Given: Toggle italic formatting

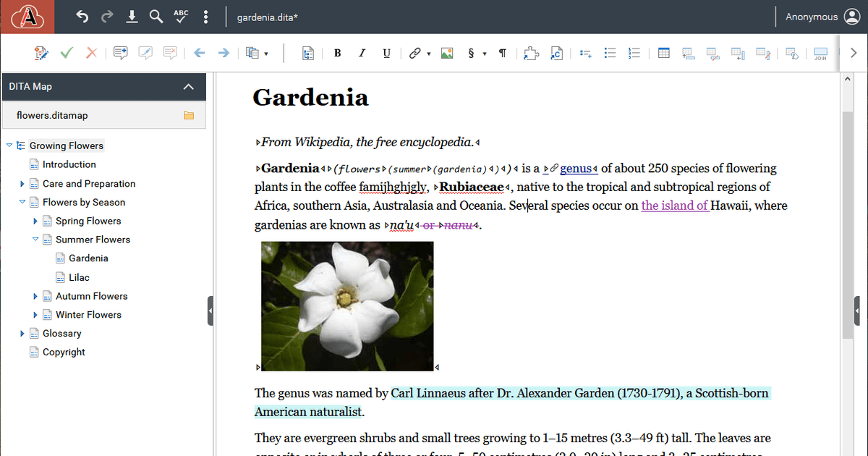Looking at the screenshot, I should tap(362, 53).
